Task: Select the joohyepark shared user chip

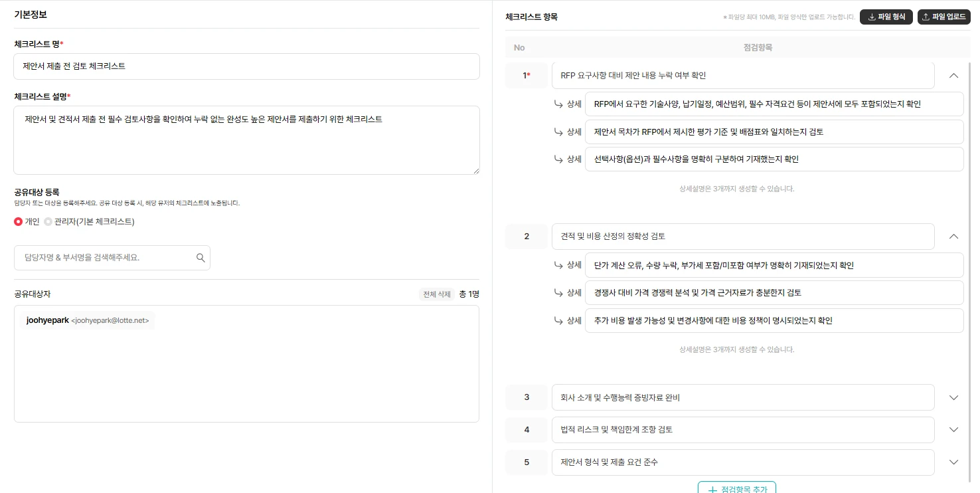Action: point(88,320)
